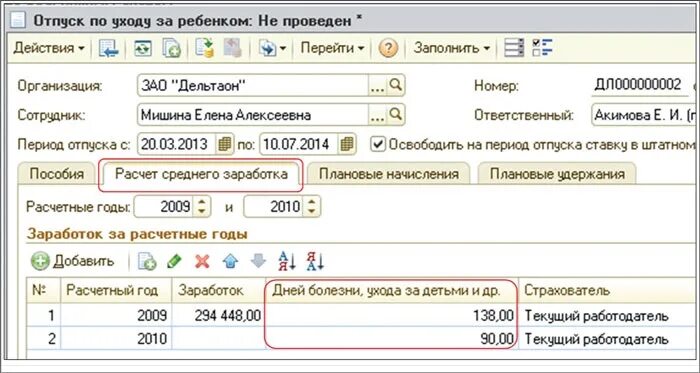
Task: Select year 2010 cell in row 2
Action: coord(116,339)
